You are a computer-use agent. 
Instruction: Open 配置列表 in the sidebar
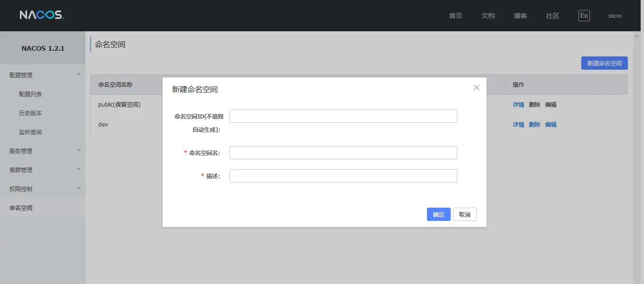pyautogui.click(x=30, y=94)
